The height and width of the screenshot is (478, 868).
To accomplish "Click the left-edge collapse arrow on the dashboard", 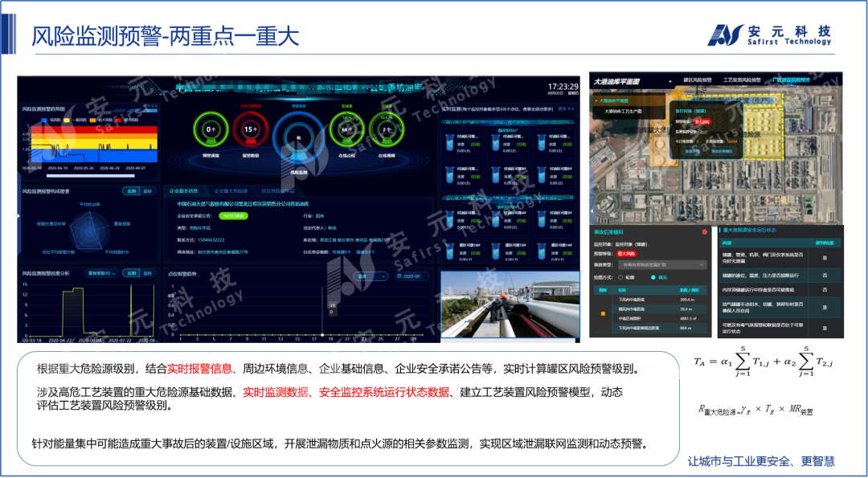I will (x=19, y=216).
